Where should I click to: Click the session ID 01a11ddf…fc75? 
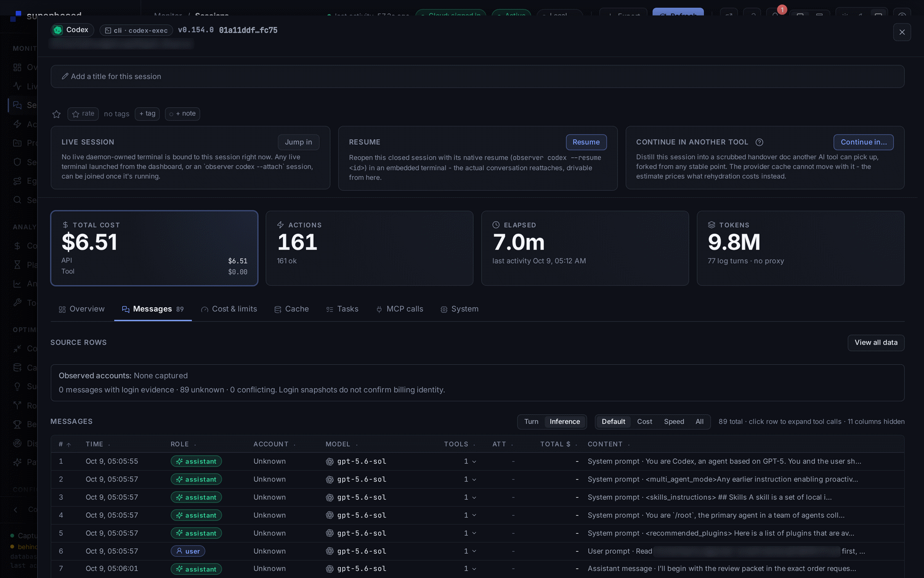(x=248, y=30)
